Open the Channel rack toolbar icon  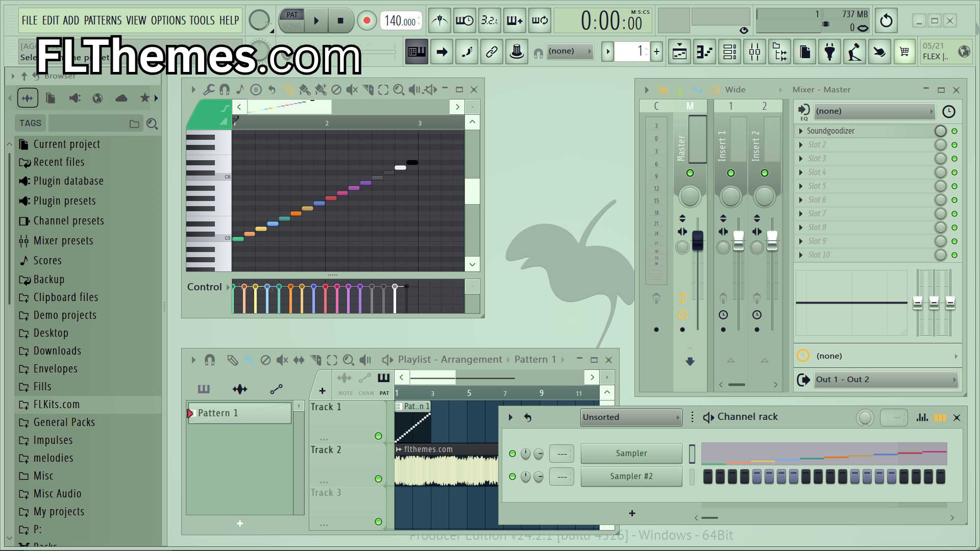[729, 52]
